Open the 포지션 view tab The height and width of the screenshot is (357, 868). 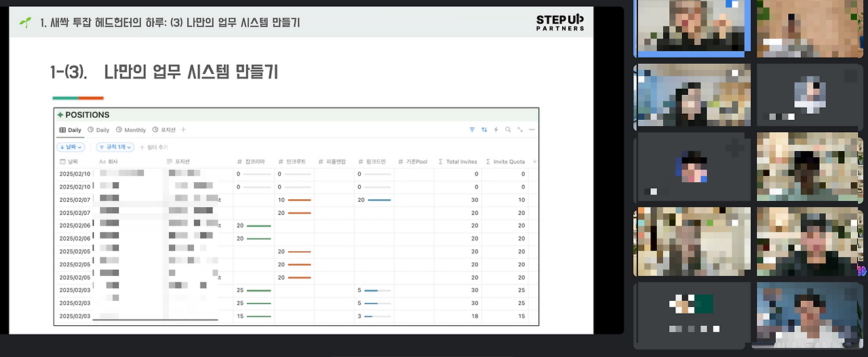click(x=163, y=130)
